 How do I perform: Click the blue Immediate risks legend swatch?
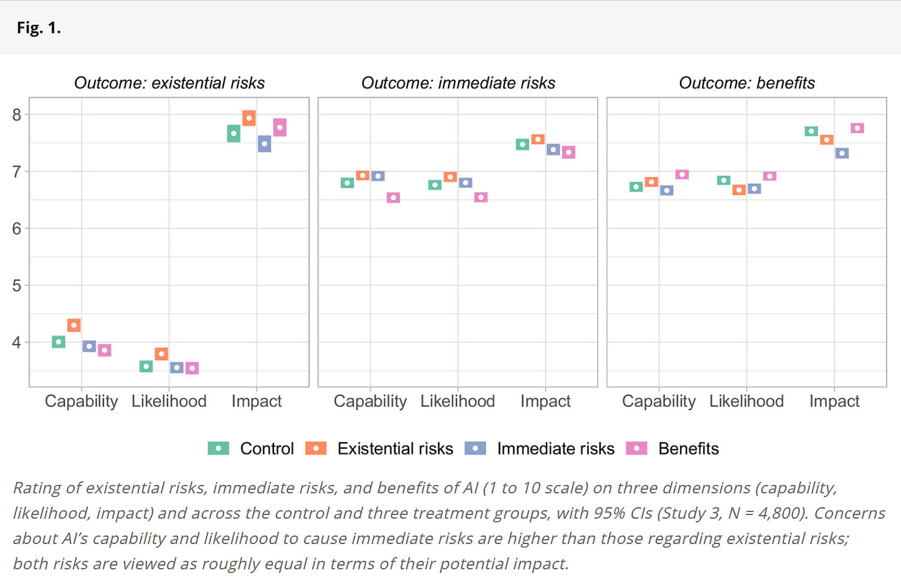tap(475, 448)
